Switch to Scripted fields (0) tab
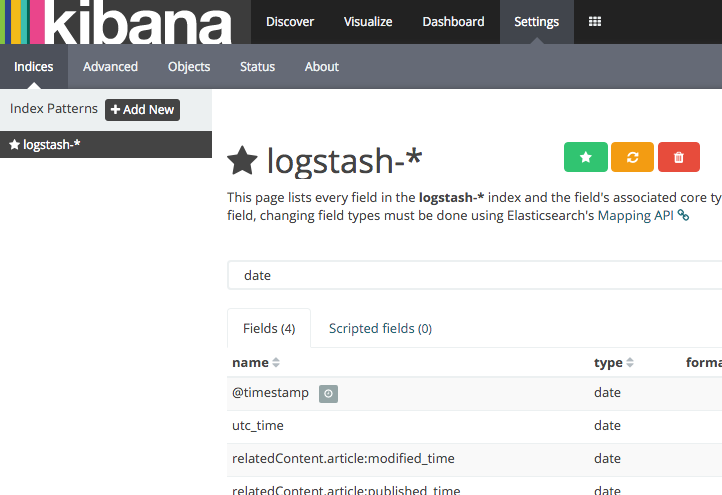 tap(380, 328)
